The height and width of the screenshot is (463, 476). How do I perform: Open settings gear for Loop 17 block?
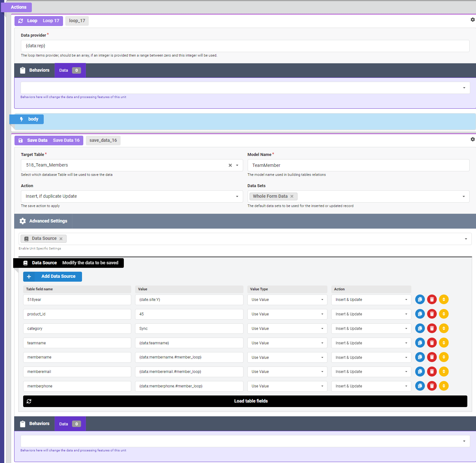[x=472, y=20]
